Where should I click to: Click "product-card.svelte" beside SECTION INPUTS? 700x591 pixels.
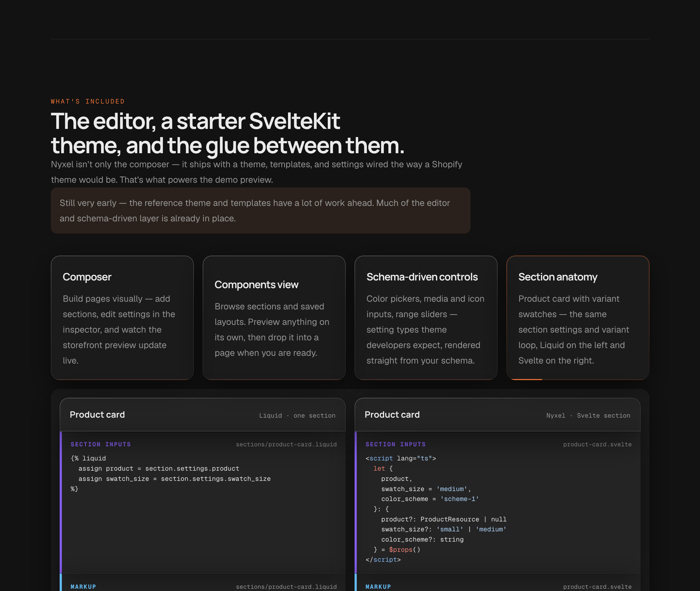[x=597, y=444]
